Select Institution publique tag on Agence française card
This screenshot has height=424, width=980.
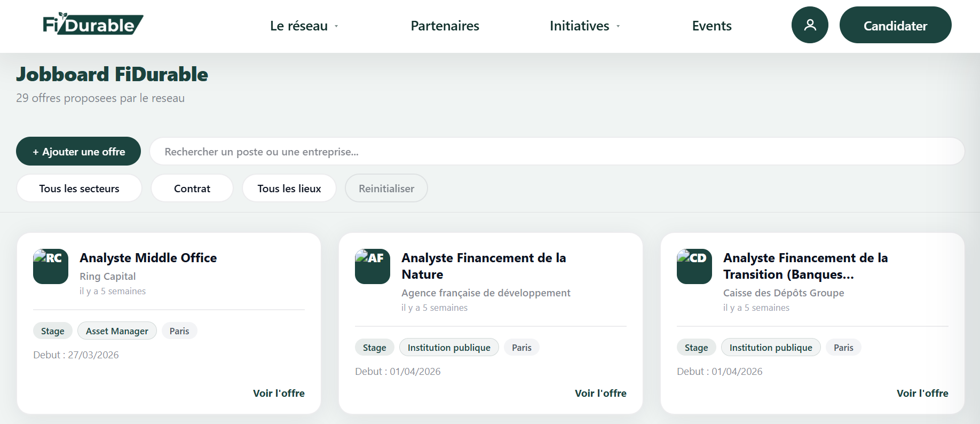pyautogui.click(x=449, y=348)
